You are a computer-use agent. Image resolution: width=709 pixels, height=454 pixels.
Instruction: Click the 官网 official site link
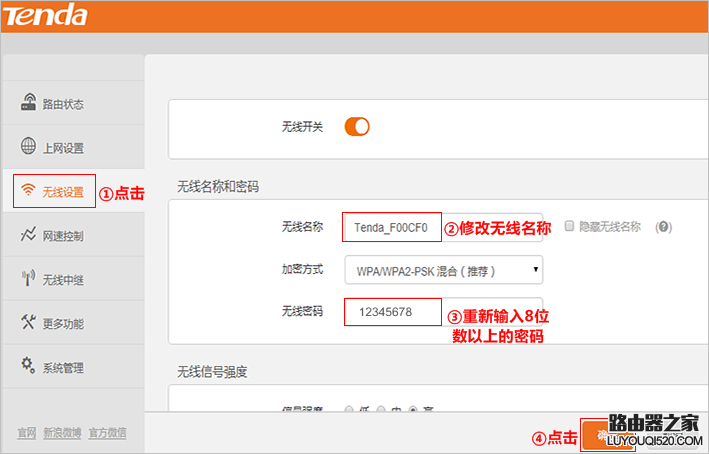point(27,433)
